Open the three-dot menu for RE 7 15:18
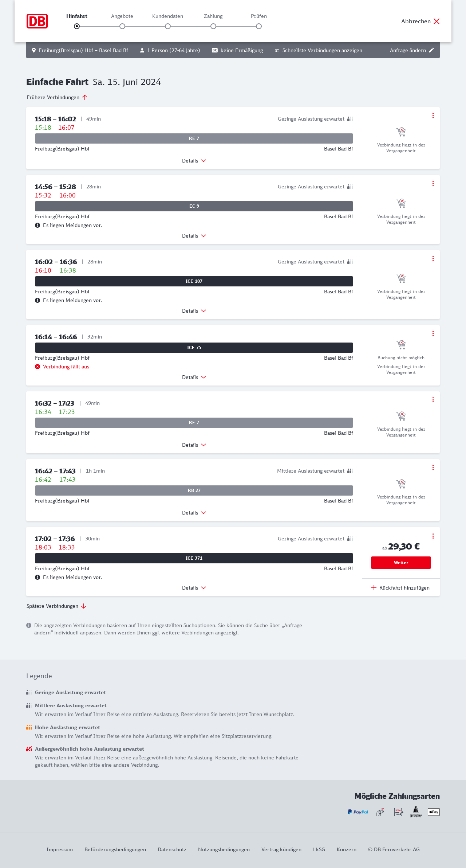This screenshot has height=868, width=466. click(433, 116)
